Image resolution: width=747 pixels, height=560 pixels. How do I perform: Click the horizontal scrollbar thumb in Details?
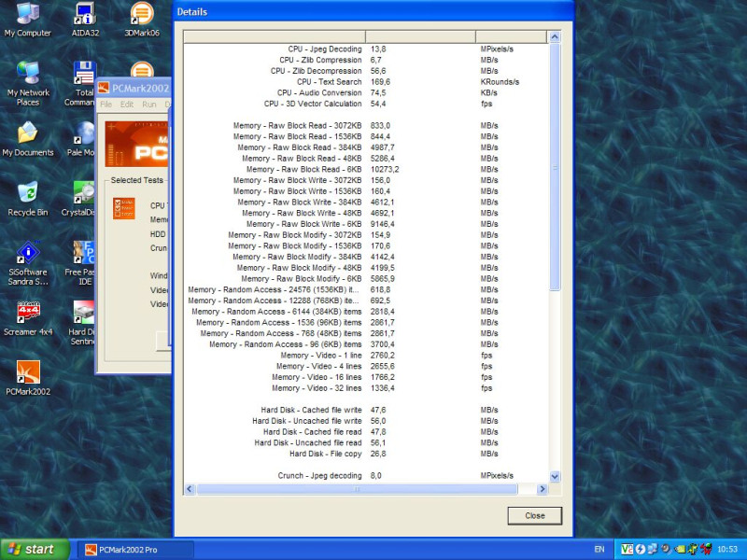point(357,489)
